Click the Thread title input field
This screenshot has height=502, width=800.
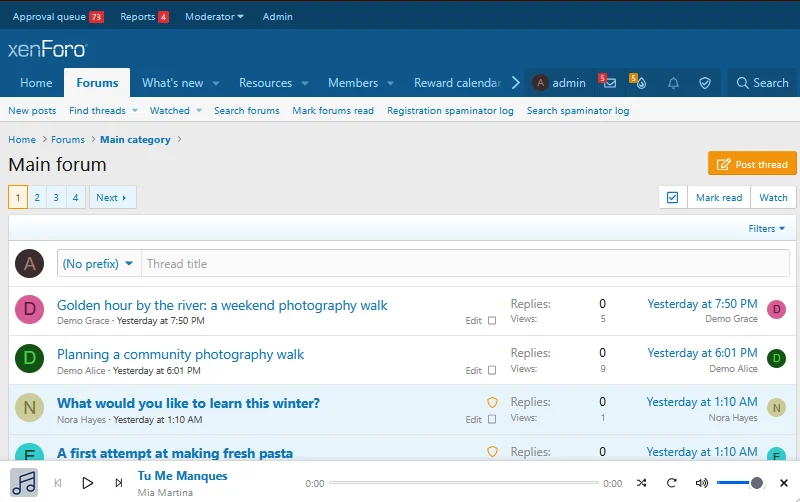[465, 264]
